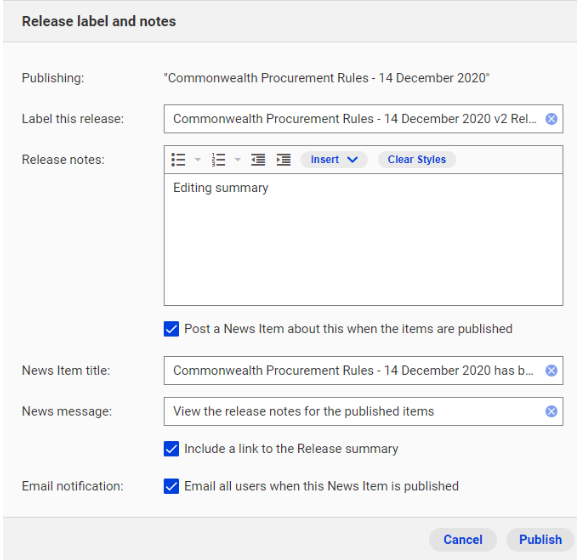
Task: Expand the Insert dropdown menu
Action: pyautogui.click(x=334, y=160)
